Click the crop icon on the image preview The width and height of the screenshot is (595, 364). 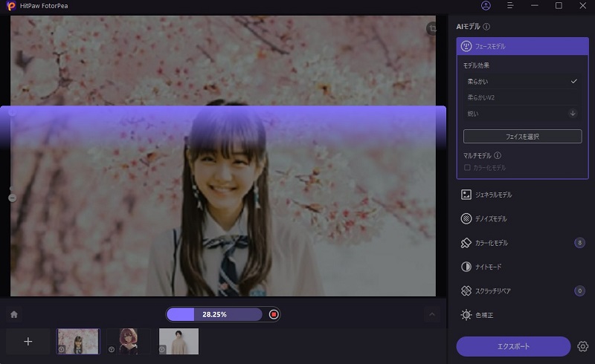tap(432, 28)
